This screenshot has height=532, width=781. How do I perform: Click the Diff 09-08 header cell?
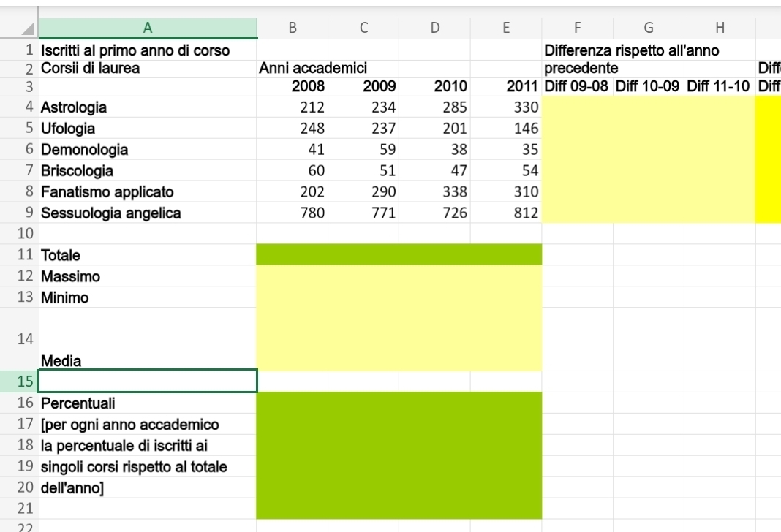click(577, 87)
